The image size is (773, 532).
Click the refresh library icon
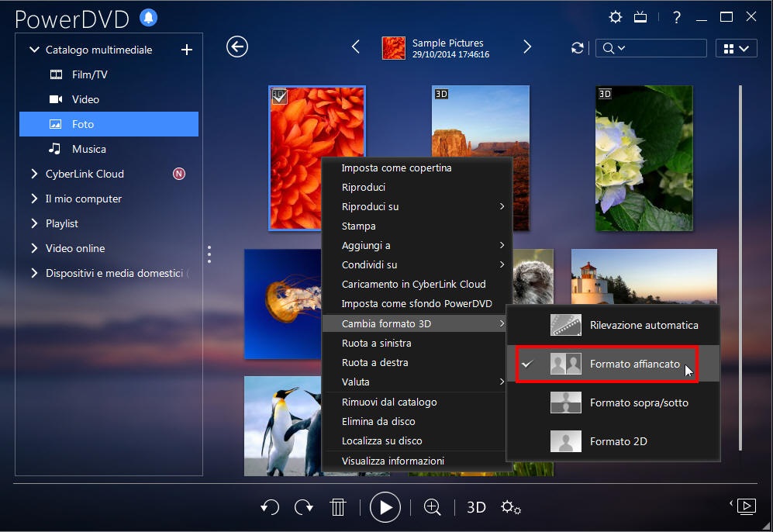click(578, 48)
